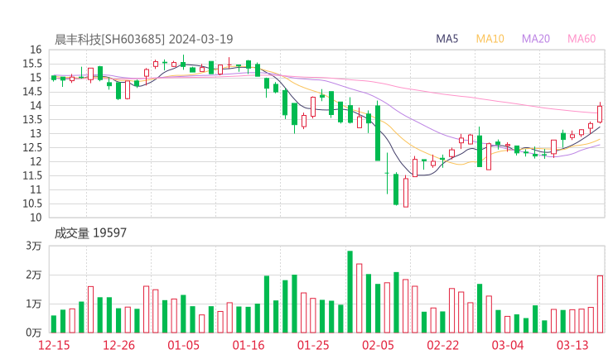Screen dimensions: 613x364
Task: Click the 01-25 date axis label
Action: pyautogui.click(x=313, y=345)
